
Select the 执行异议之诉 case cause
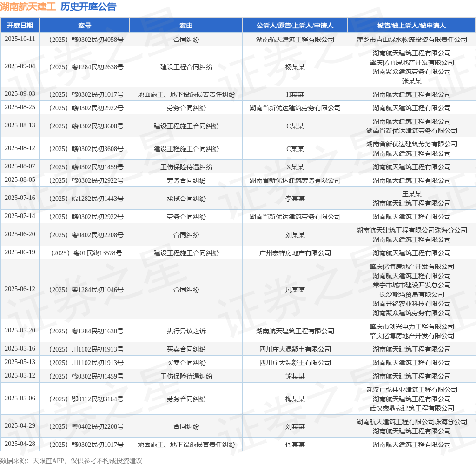[186, 331]
